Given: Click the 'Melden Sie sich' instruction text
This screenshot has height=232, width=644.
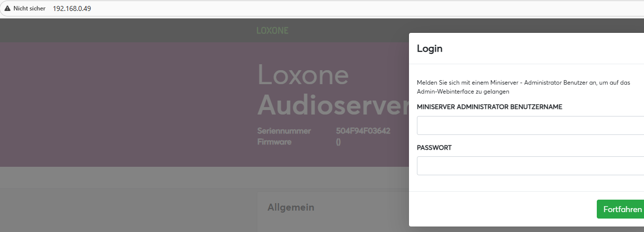Looking at the screenshot, I should 523,87.
